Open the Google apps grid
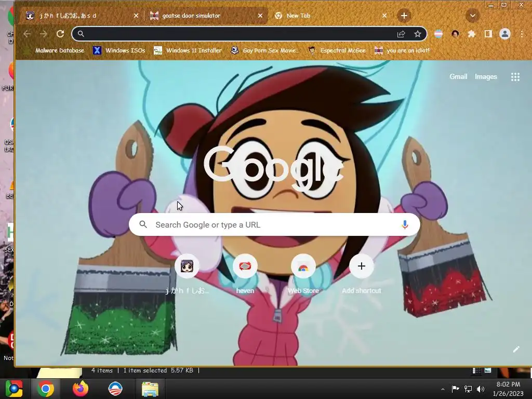Image resolution: width=532 pixels, height=399 pixels. tap(515, 77)
